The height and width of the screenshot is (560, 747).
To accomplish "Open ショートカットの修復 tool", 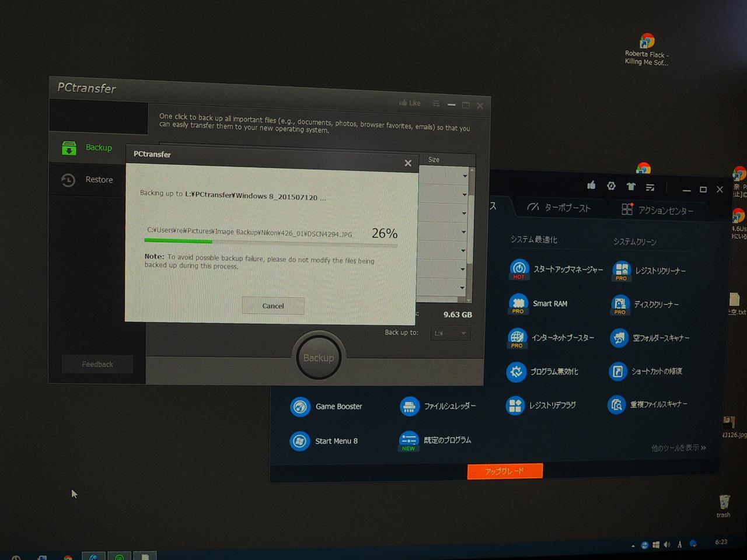I will click(x=645, y=371).
